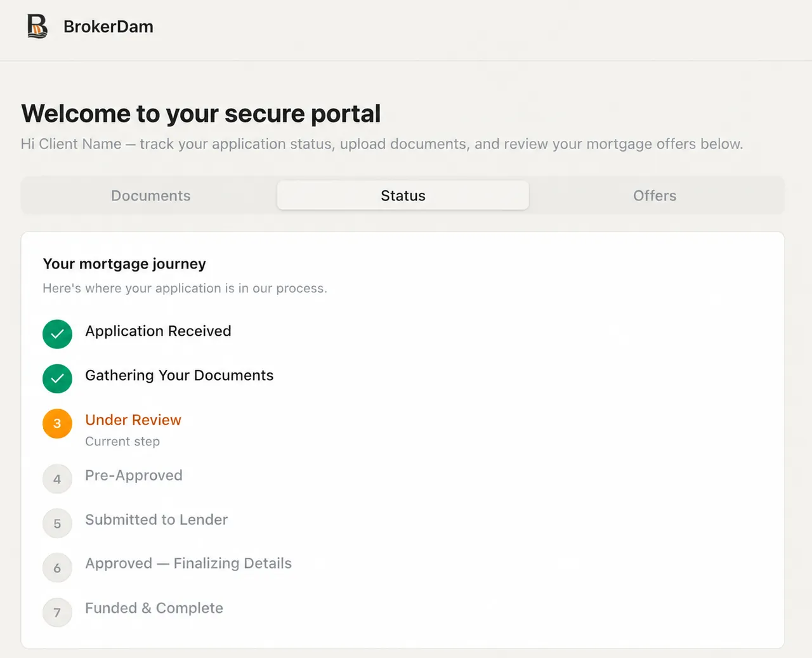Click the green checkmark beside Application Received
812x658 pixels.
click(57, 334)
